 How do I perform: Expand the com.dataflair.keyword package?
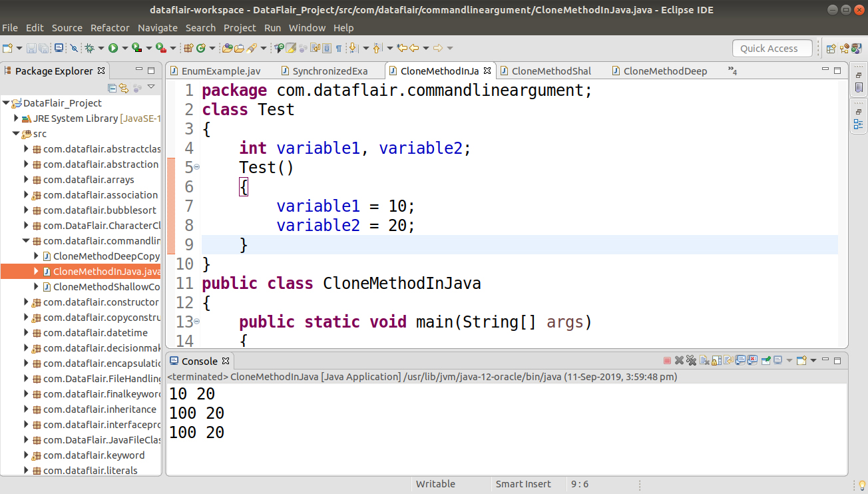(27, 455)
